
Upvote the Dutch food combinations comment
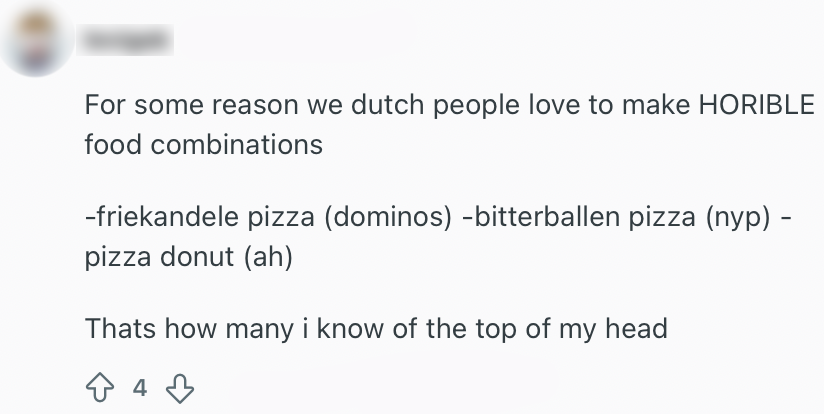99,387
